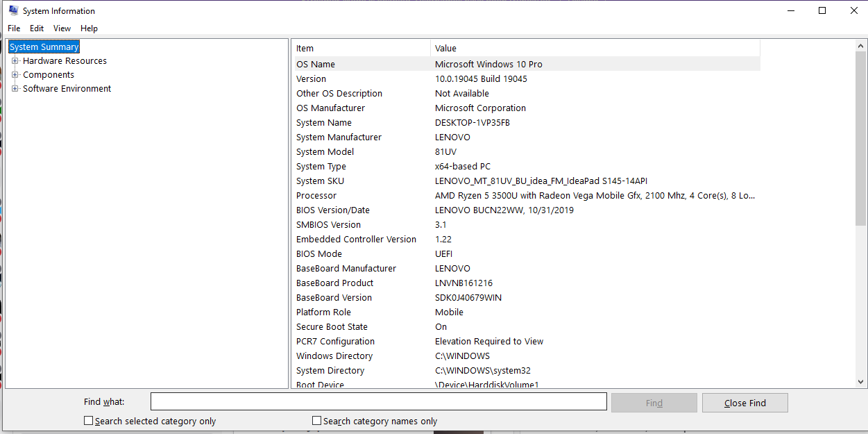
Task: Open the Edit menu
Action: (x=37, y=28)
